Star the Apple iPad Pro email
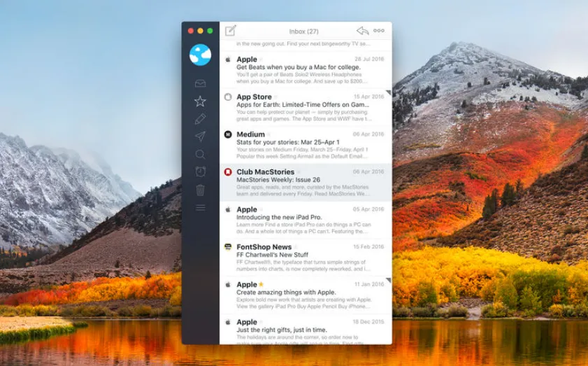 (261, 209)
